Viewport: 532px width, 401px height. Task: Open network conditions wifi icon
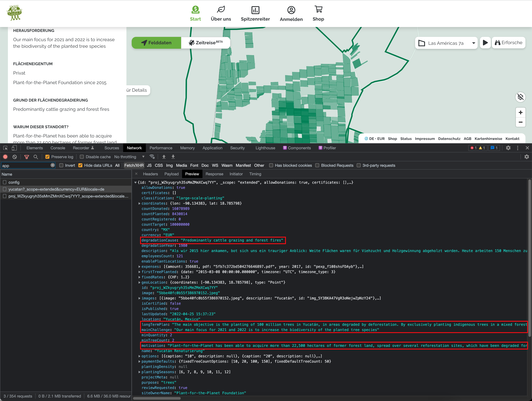click(152, 157)
